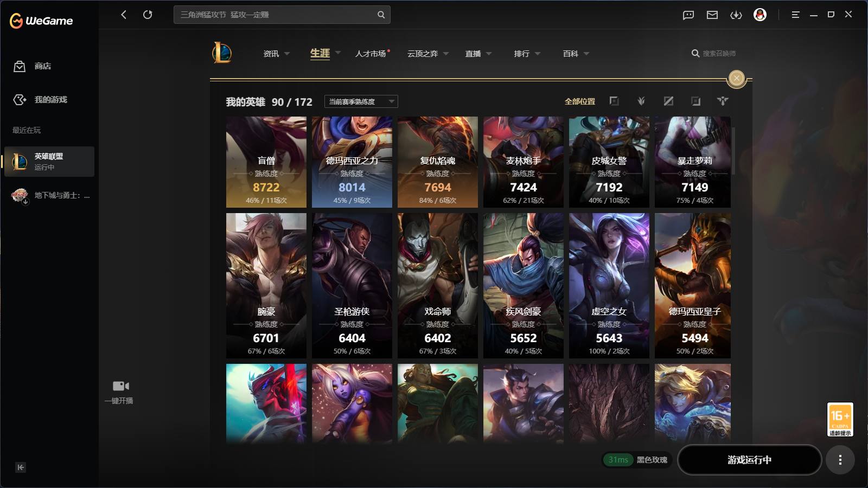Click the 31ms 黑色玫瑰 server indicator

point(637,460)
